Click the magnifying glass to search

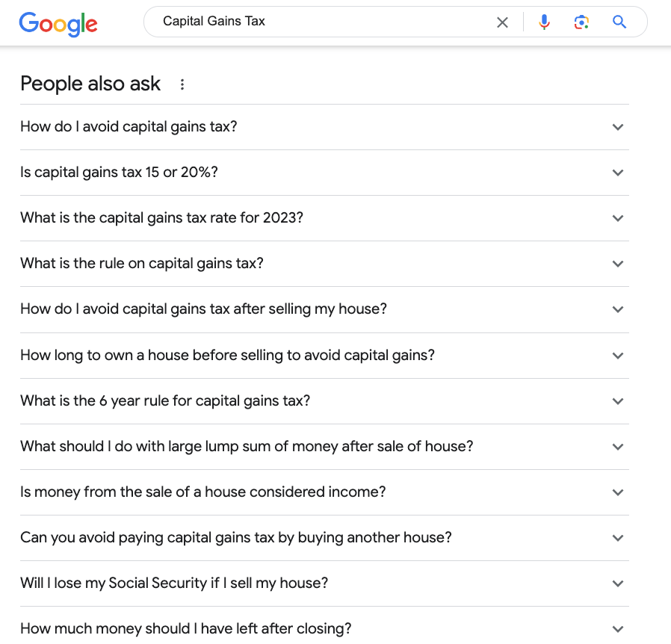tap(619, 22)
